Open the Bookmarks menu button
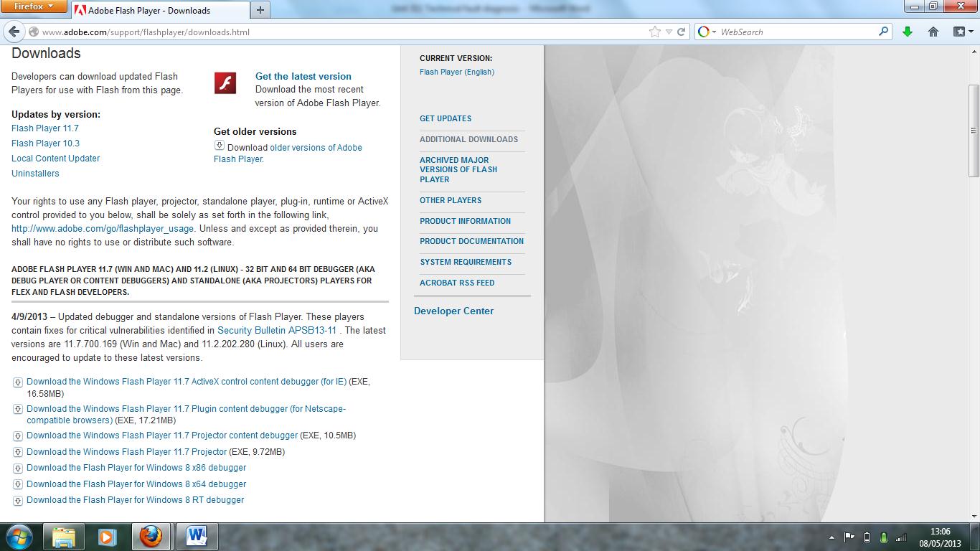 [x=962, y=32]
